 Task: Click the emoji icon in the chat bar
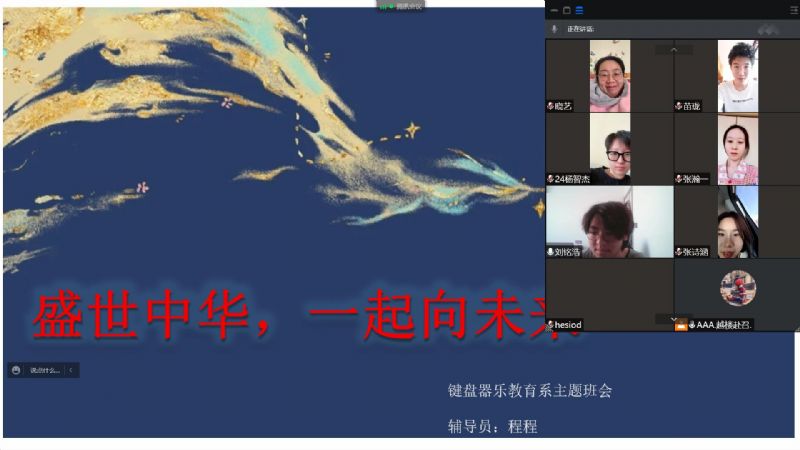click(16, 370)
